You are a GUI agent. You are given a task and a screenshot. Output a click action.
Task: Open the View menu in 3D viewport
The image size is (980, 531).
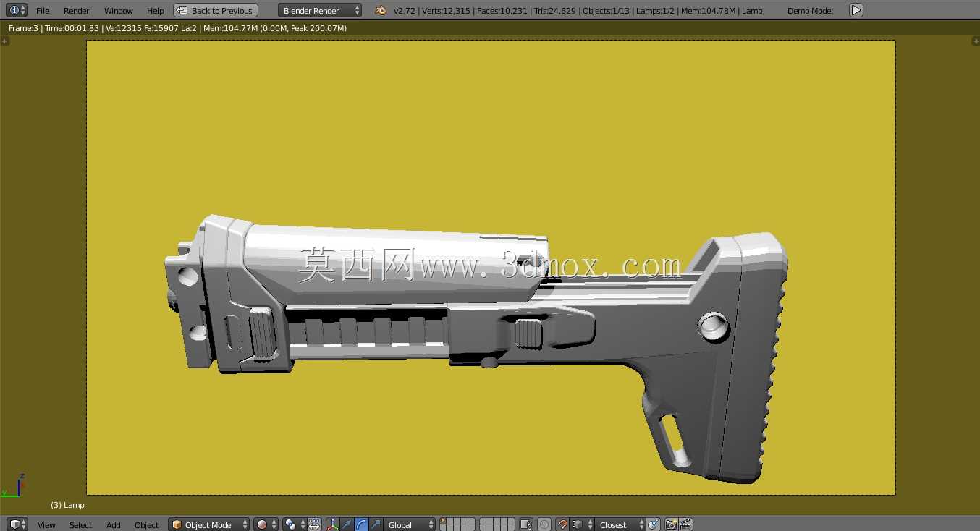coord(46,525)
